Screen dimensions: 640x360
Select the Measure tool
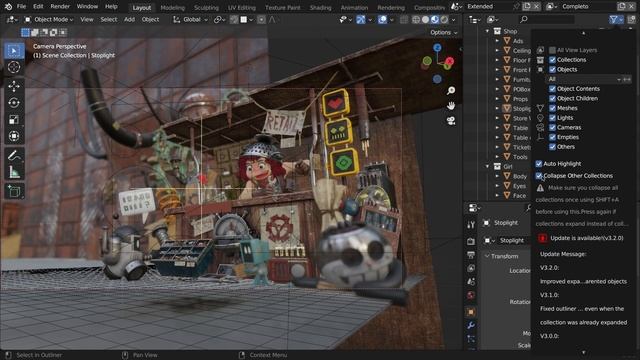14,172
